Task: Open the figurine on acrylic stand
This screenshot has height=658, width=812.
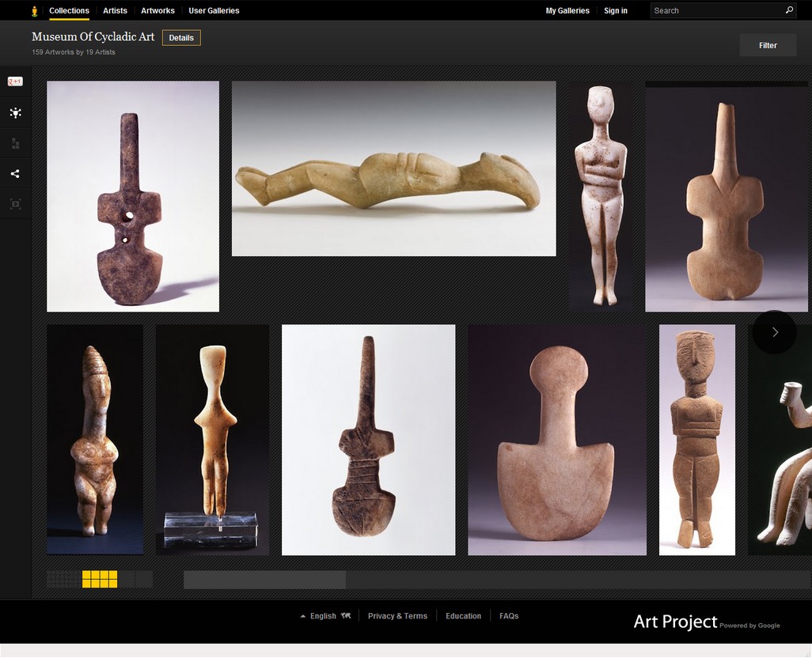Action: pyautogui.click(x=212, y=440)
